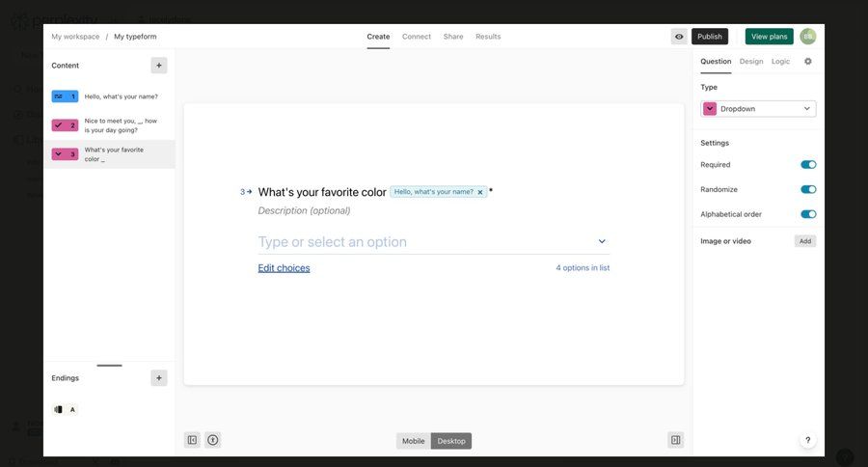Switch to the Share tab
The image size is (868, 467).
(453, 37)
